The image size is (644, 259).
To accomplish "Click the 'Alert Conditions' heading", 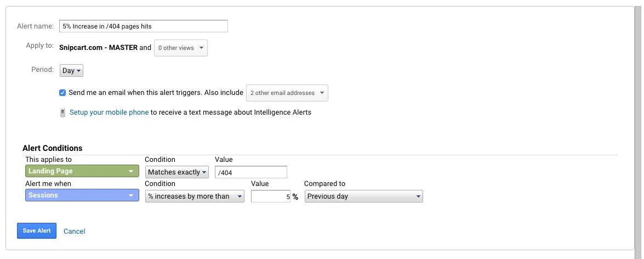I will 53,148.
